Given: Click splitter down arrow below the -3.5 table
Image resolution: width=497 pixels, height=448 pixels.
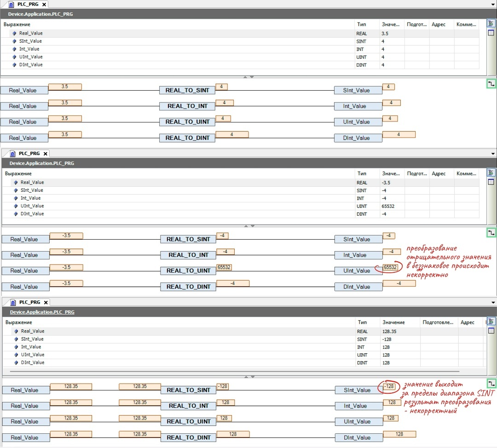Looking at the screenshot, I should 253,226.
